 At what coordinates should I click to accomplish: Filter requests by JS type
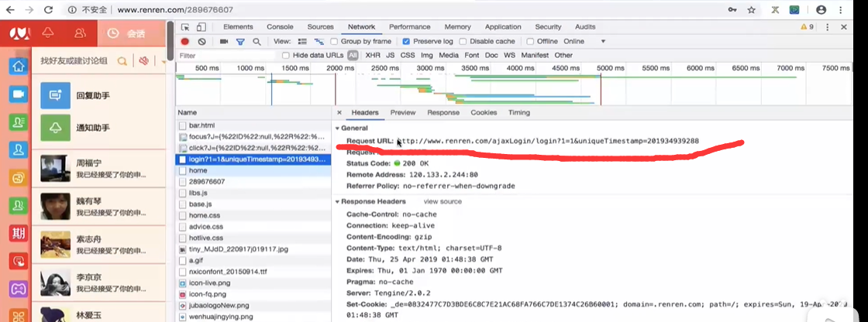pyautogui.click(x=391, y=55)
